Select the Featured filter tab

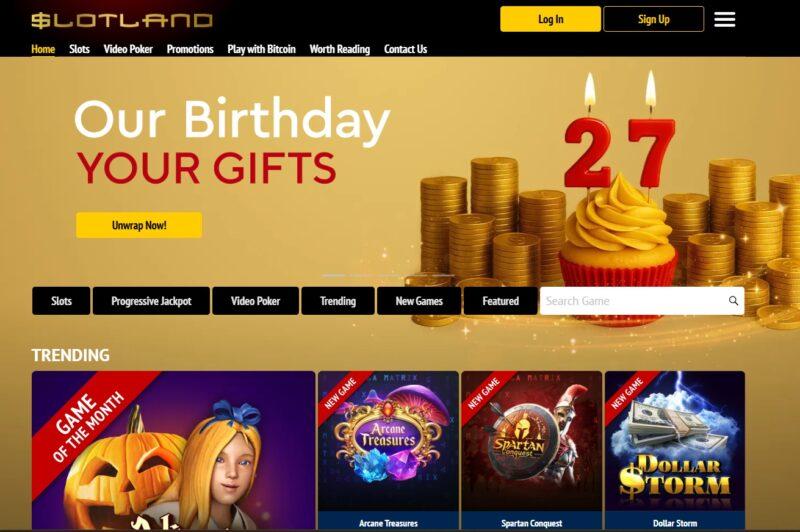pos(501,301)
